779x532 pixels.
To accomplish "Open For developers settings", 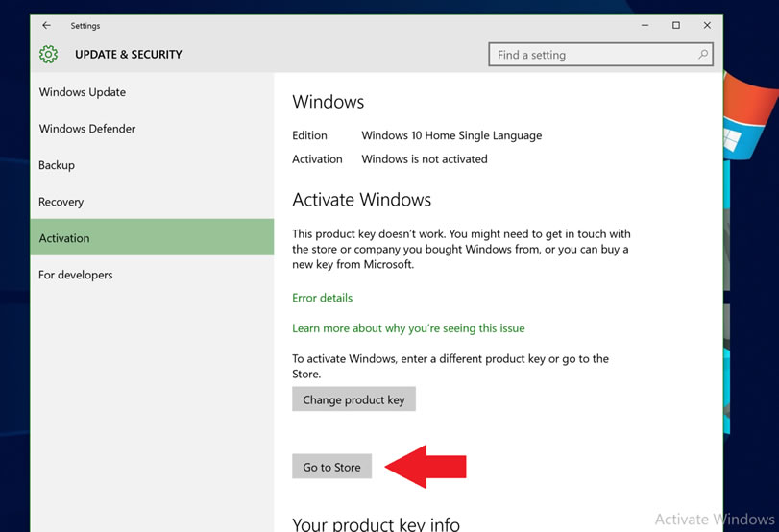I will [152, 275].
